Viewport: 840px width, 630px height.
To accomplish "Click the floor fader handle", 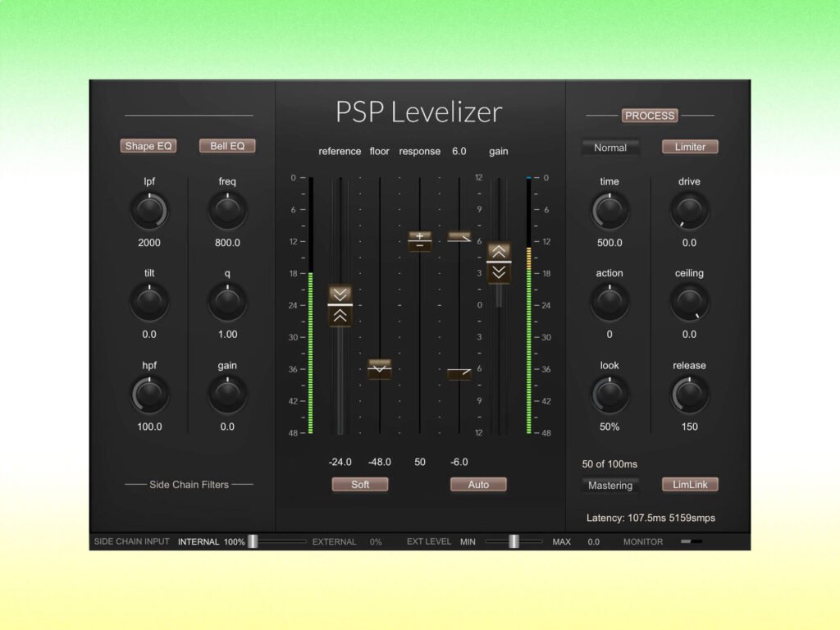I will click(x=380, y=369).
